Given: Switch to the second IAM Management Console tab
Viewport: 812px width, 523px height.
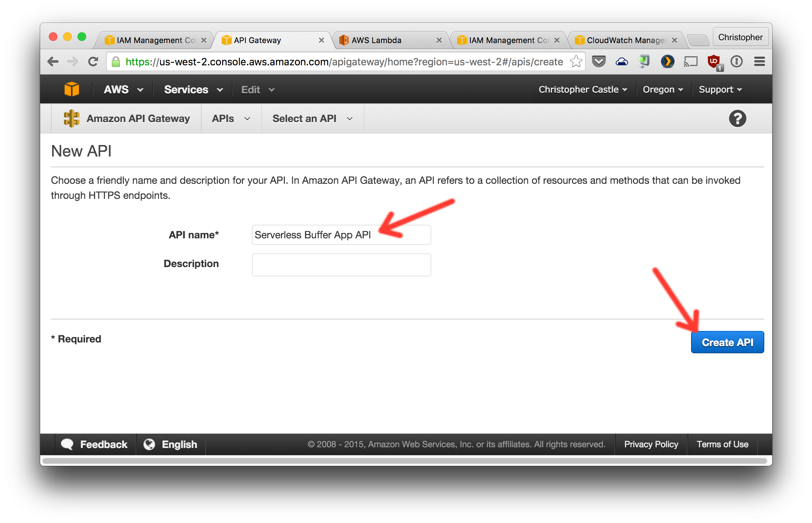Looking at the screenshot, I should pos(508,40).
